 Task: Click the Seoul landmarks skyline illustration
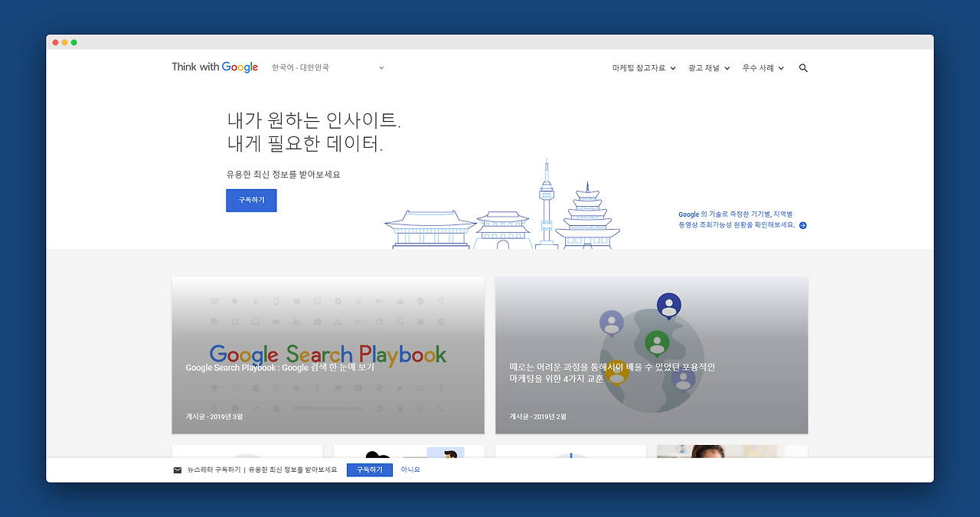click(502, 204)
